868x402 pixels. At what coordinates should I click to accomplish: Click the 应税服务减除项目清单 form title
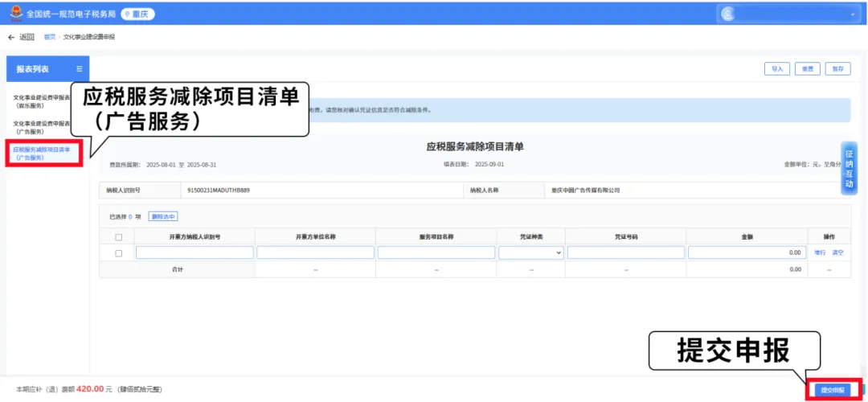tap(475, 147)
